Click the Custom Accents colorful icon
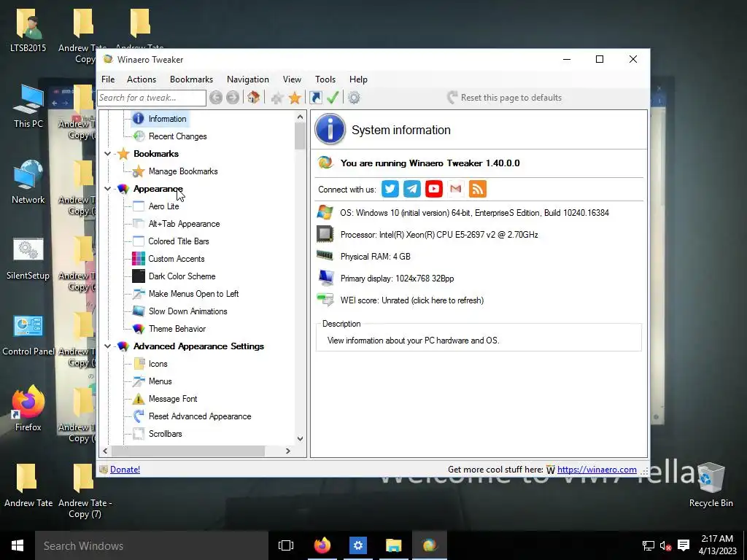 (x=138, y=259)
